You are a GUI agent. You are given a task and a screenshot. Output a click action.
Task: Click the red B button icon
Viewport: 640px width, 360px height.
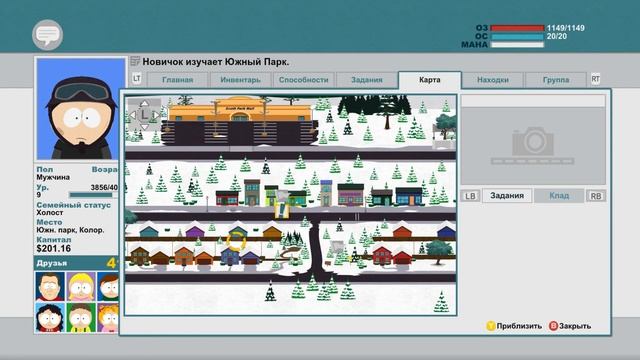553,326
